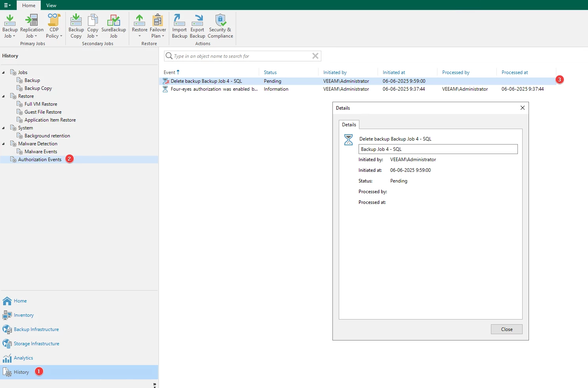Collapse the Restore tree node
This screenshot has height=388, width=588.
[x=4, y=96]
